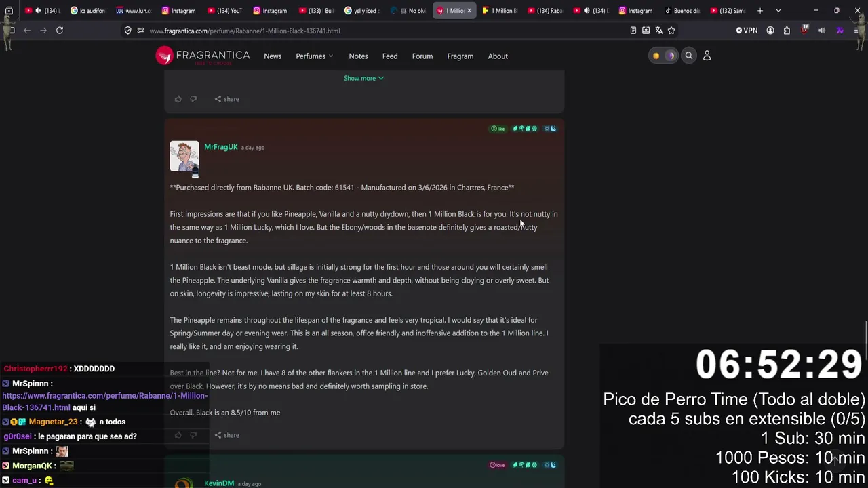This screenshot has height=488, width=868.
Task: Expand the review with Show more
Action: 363,78
